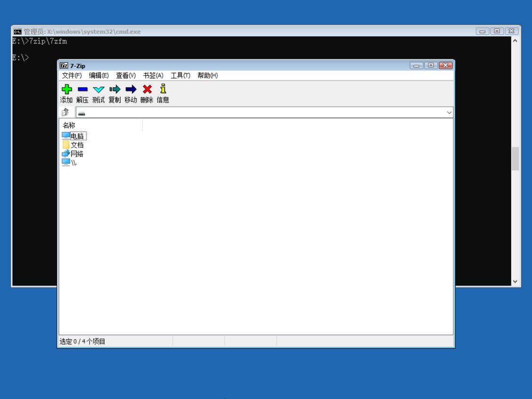Go up one folder level icon

click(65, 112)
